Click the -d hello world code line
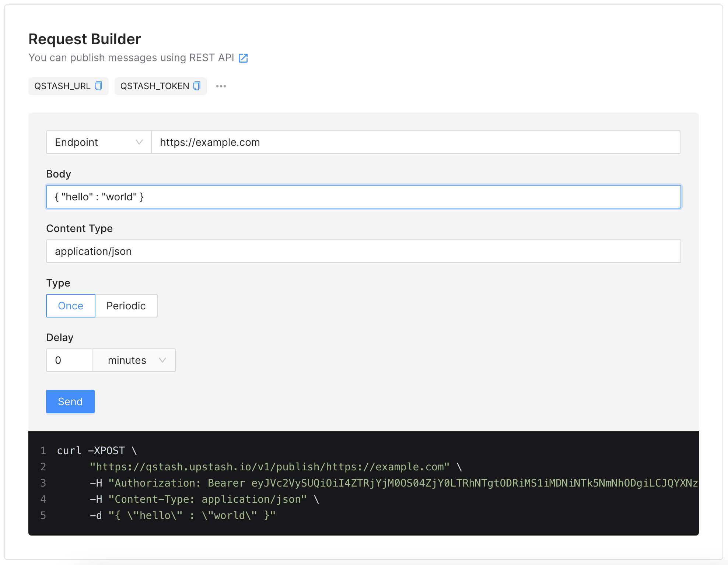Screen dimensions: 728x565 tap(182, 515)
